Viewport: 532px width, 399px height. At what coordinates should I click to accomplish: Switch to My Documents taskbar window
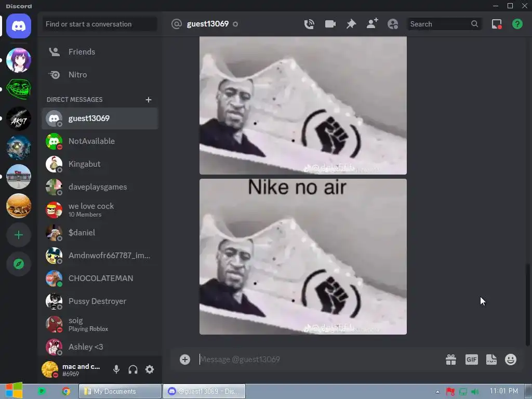(120, 391)
